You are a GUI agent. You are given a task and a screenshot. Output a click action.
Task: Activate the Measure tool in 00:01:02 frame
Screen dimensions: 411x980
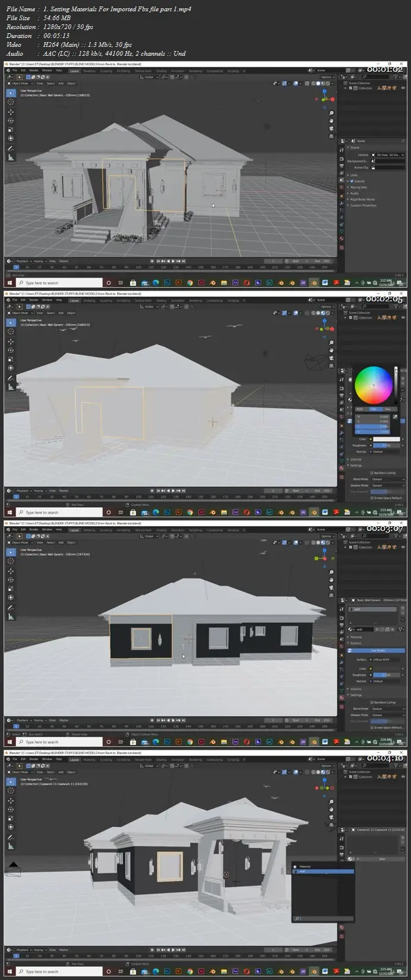(11, 158)
